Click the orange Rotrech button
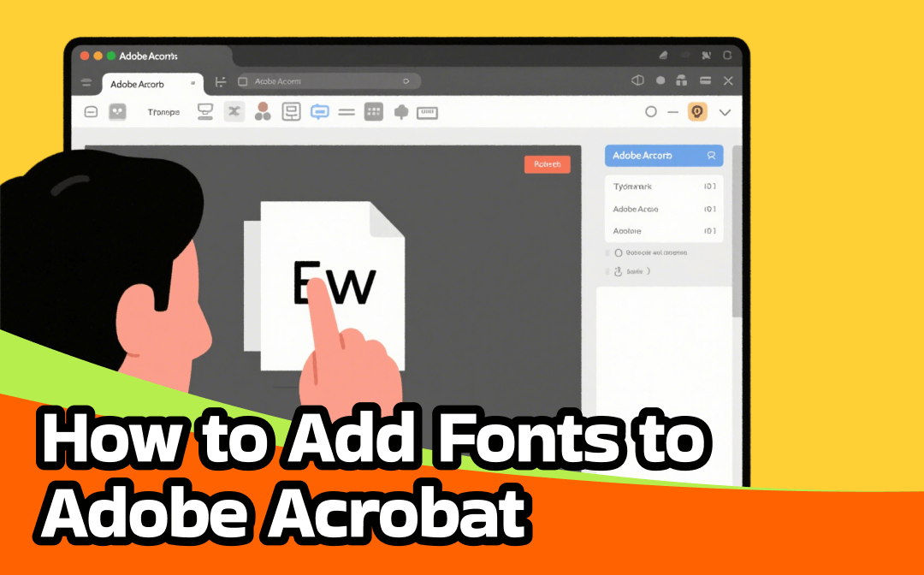Screen dimensions: 924x575 [x=548, y=164]
